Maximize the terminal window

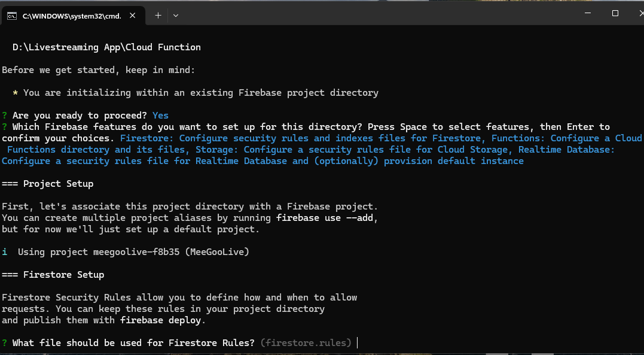click(x=615, y=13)
